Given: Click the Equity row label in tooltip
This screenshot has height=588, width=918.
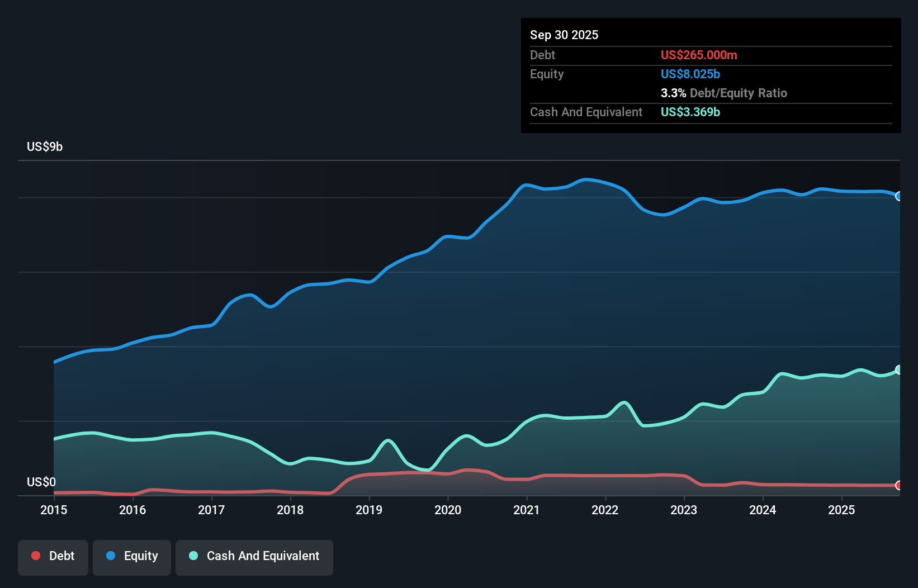Looking at the screenshot, I should click(x=547, y=74).
